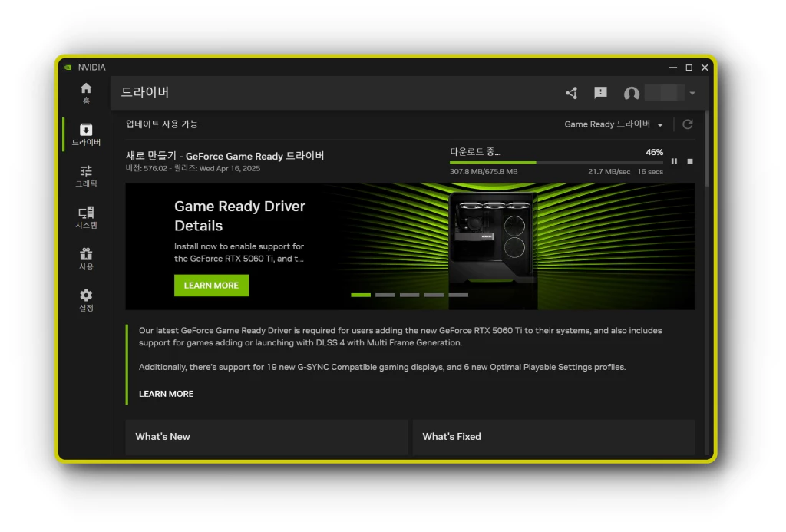Click the '46%' download percentage
Viewport: 786px width, 532px height.
click(x=654, y=152)
